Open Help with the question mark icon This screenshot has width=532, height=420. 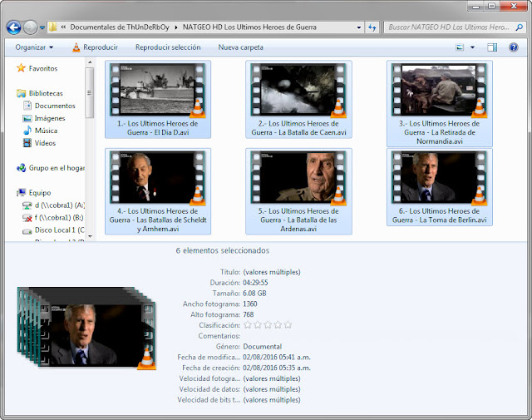click(514, 47)
